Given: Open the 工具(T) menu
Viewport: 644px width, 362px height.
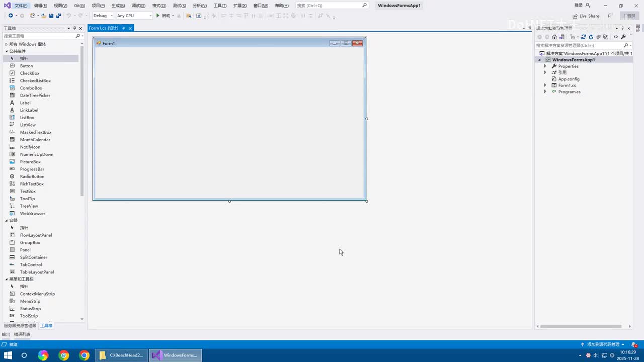Looking at the screenshot, I should click(220, 6).
